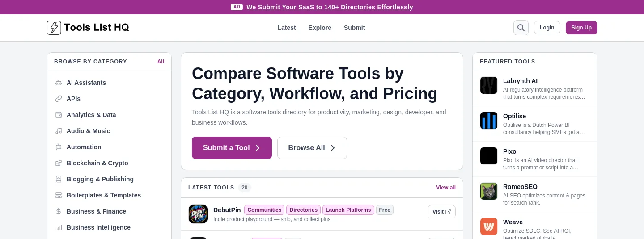Open search with the magnifier icon
This screenshot has height=239, width=644.
521,28
